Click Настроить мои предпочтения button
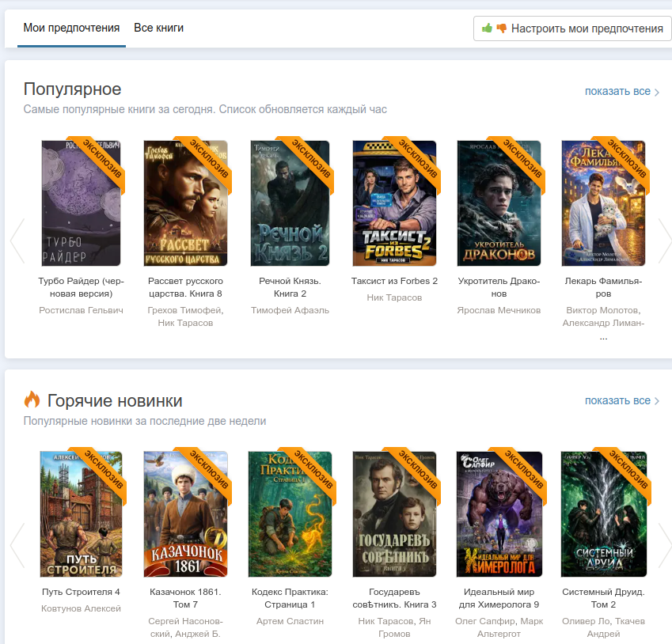This screenshot has height=644, width=672. pos(572,28)
